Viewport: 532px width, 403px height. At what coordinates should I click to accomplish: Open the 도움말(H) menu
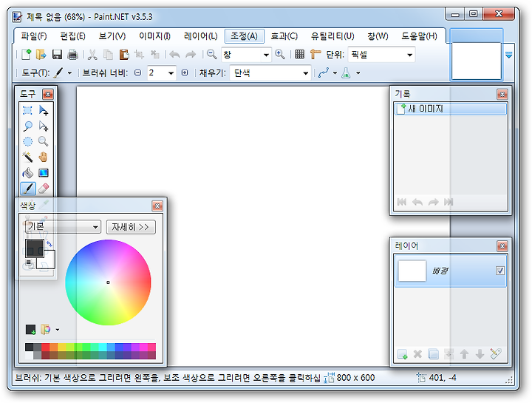(x=420, y=36)
